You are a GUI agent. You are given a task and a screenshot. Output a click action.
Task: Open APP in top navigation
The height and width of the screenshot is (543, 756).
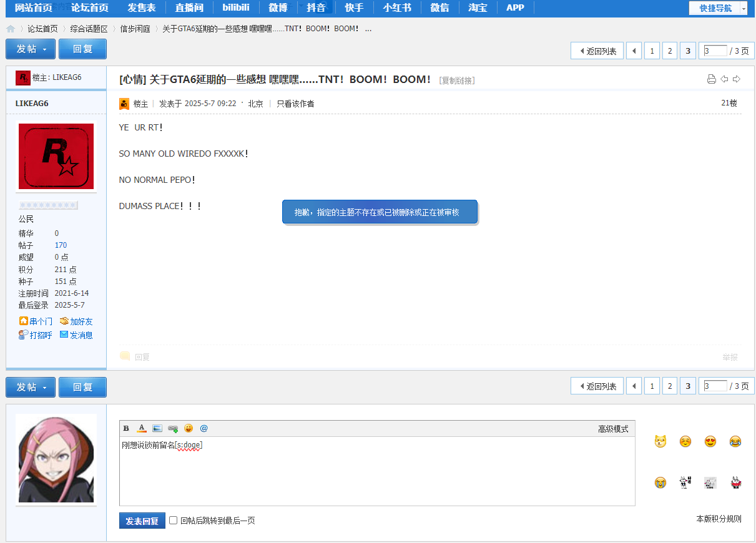[x=516, y=7]
